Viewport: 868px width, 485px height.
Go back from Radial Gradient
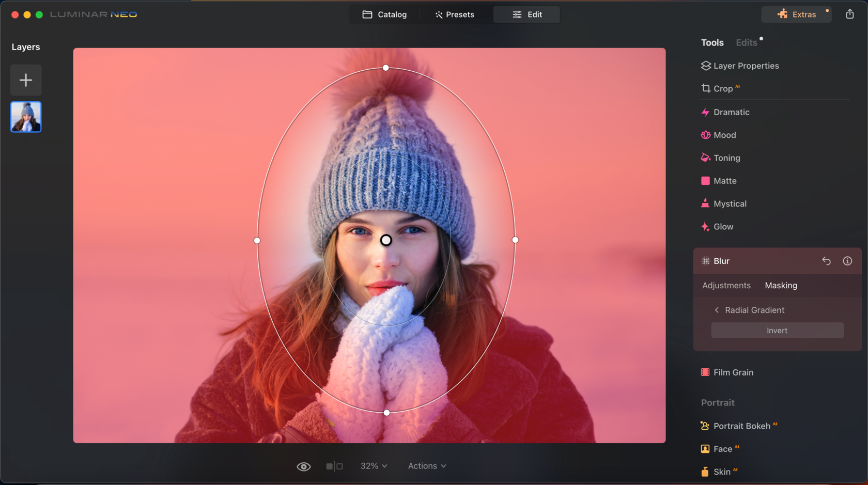point(717,310)
